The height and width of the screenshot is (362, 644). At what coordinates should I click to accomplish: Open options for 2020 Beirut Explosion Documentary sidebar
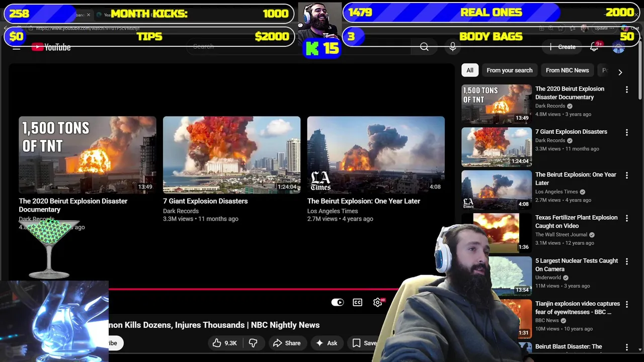(626, 89)
